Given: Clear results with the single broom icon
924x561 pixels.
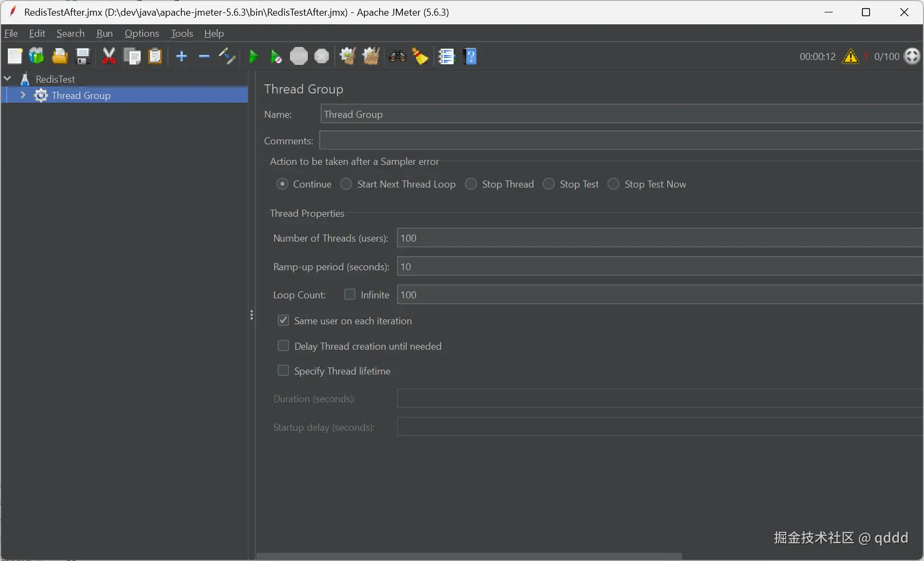Looking at the screenshot, I should tap(348, 56).
